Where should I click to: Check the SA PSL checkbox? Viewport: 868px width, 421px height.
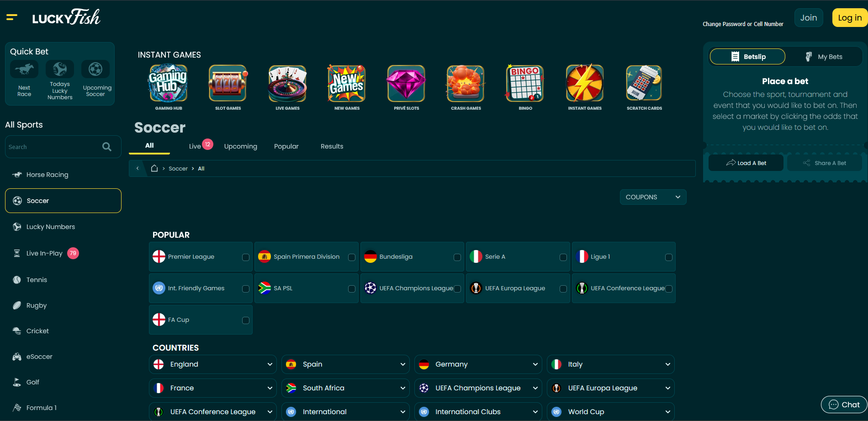click(351, 289)
